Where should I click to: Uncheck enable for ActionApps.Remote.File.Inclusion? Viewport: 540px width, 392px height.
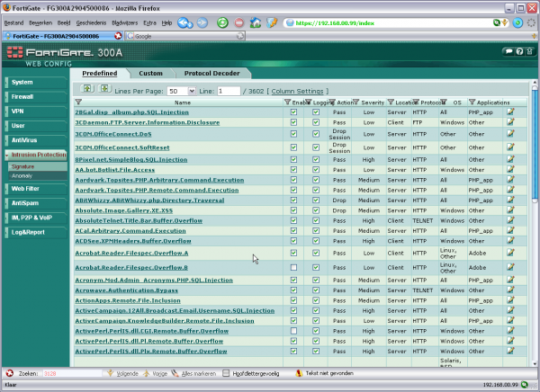[x=293, y=300]
